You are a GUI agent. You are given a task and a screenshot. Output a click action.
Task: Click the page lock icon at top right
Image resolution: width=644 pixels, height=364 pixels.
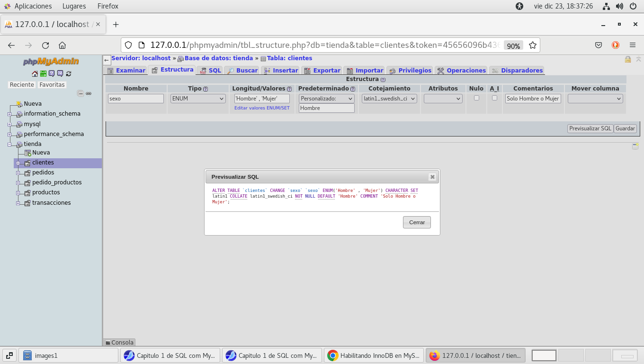(628, 59)
